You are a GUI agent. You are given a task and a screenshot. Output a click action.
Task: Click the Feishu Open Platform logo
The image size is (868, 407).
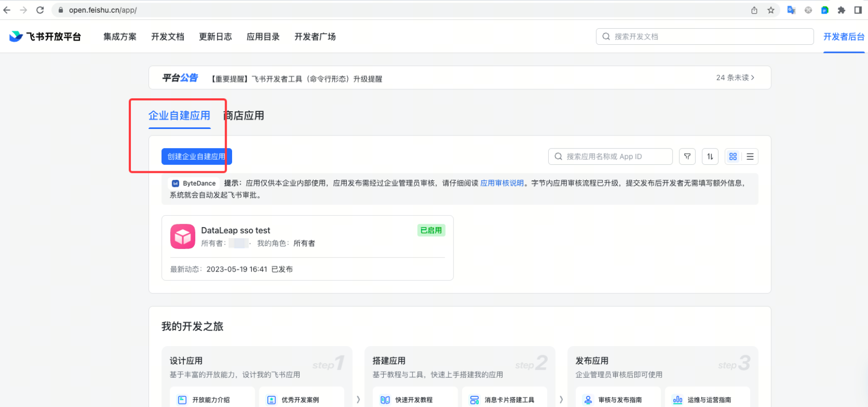click(45, 37)
